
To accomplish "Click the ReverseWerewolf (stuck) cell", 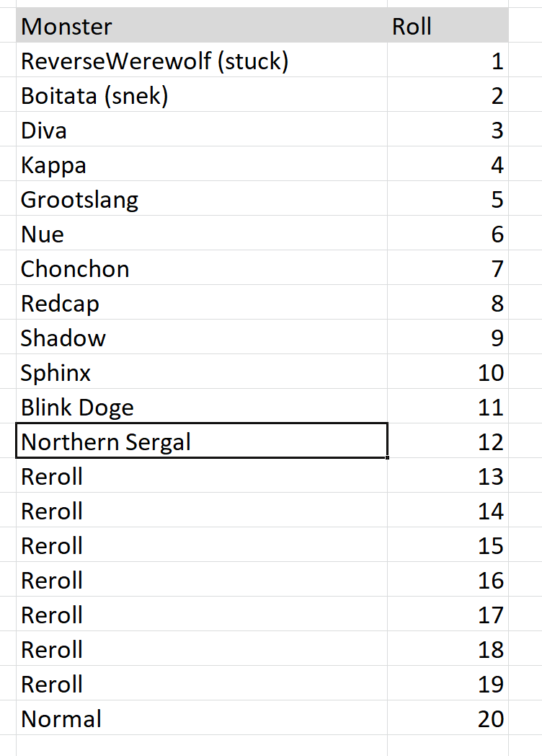I will click(202, 61).
